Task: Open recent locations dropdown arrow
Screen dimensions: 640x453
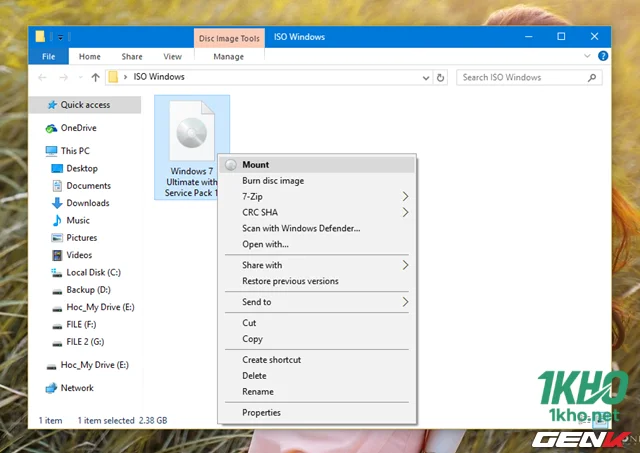Action: pyautogui.click(x=80, y=77)
